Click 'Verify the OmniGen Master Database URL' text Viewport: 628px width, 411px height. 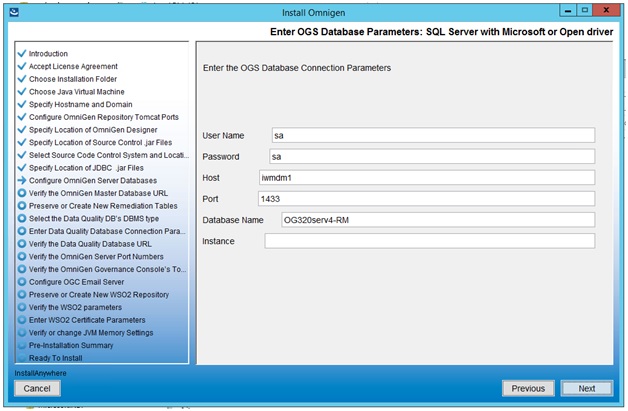[98, 193]
